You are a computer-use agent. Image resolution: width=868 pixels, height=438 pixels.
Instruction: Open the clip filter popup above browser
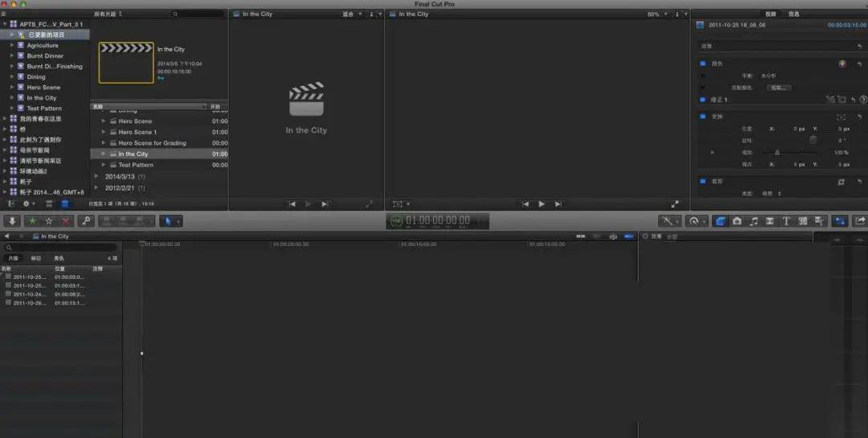click(x=108, y=14)
